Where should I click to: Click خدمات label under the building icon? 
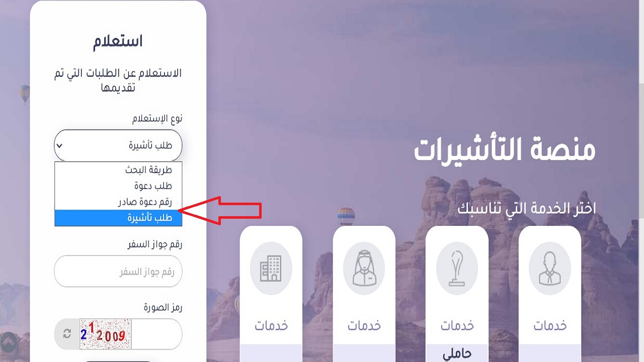(x=271, y=325)
